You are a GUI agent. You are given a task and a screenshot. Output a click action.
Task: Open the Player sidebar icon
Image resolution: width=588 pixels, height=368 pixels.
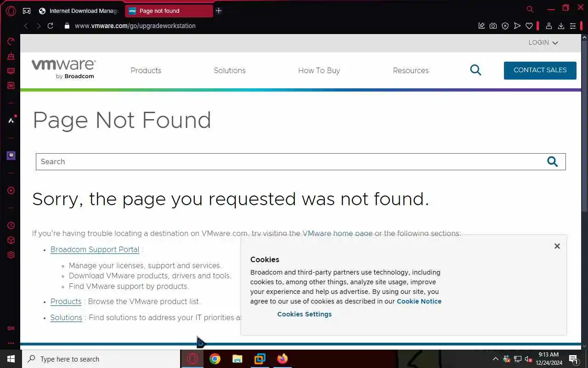11,190
